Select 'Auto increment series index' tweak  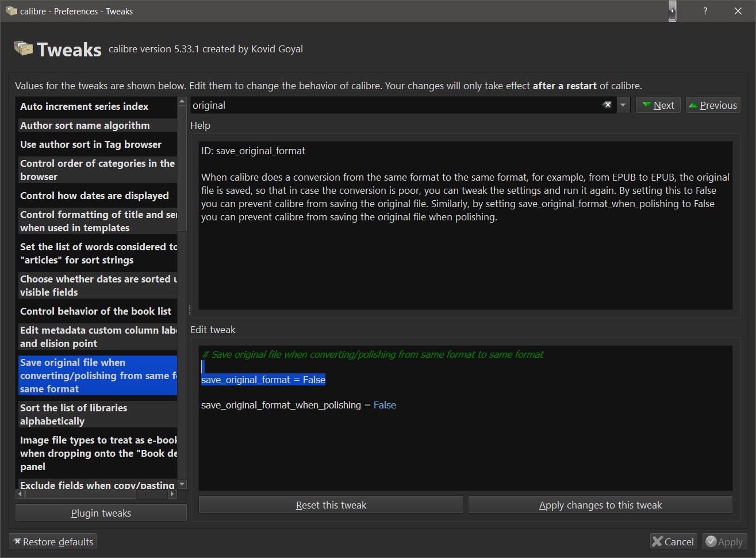(x=98, y=106)
